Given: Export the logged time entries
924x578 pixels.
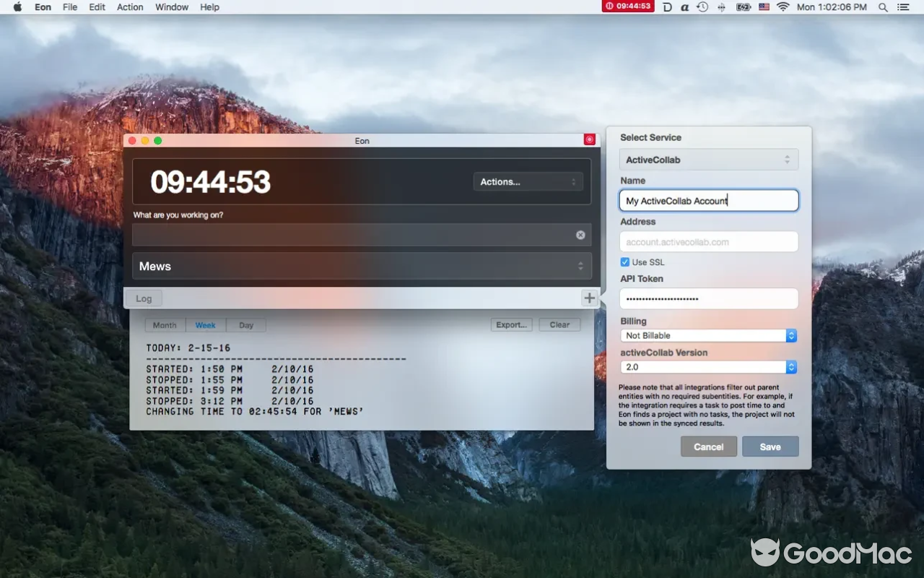Looking at the screenshot, I should click(x=511, y=324).
